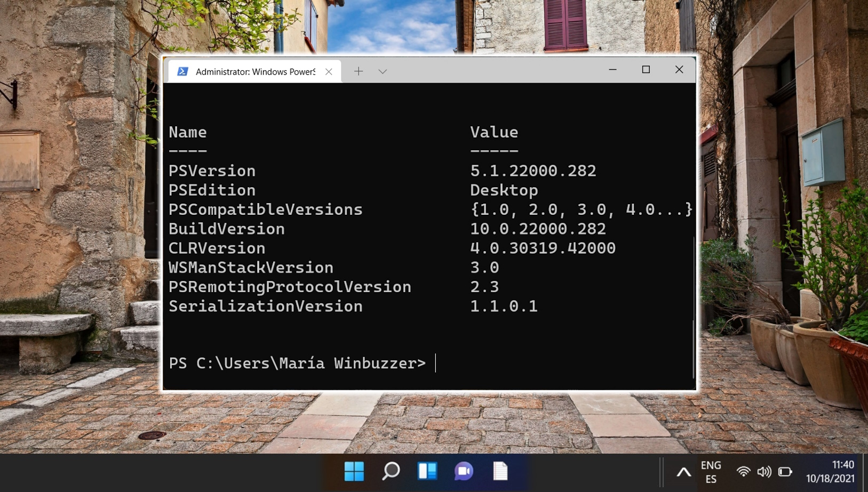Click the PowerShell icon on the terminal tab

click(x=182, y=71)
